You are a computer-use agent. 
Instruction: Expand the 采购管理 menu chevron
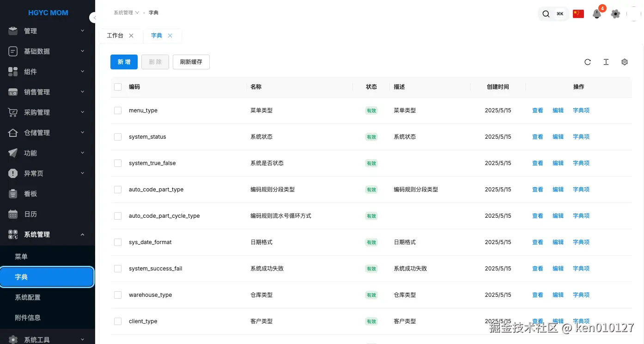(83, 112)
